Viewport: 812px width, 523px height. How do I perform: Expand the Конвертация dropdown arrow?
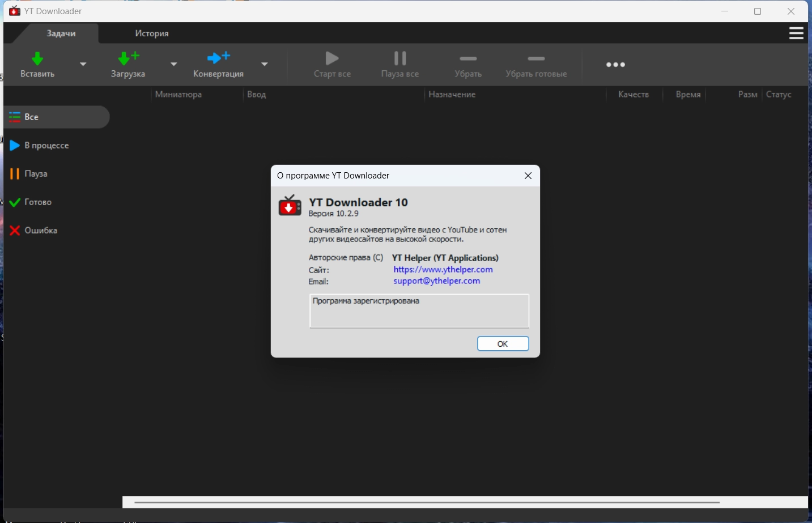[x=265, y=64]
